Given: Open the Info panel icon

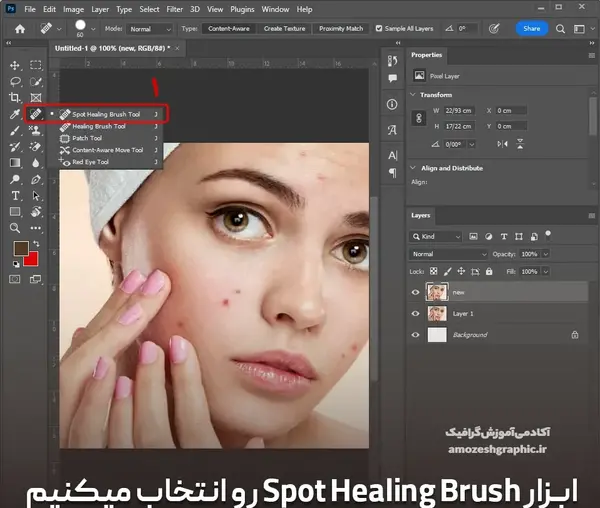Looking at the screenshot, I should [392, 104].
